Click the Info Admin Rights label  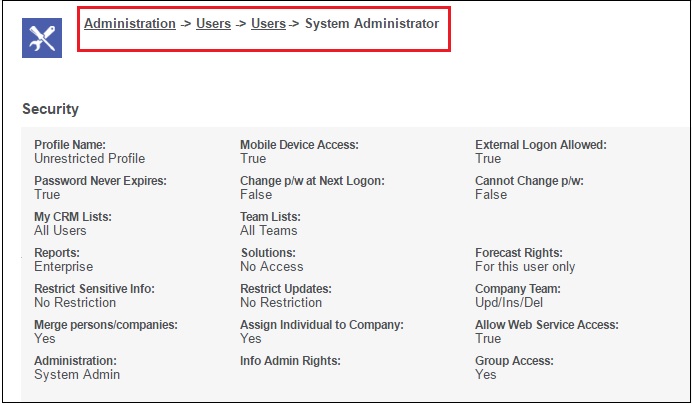pos(290,361)
